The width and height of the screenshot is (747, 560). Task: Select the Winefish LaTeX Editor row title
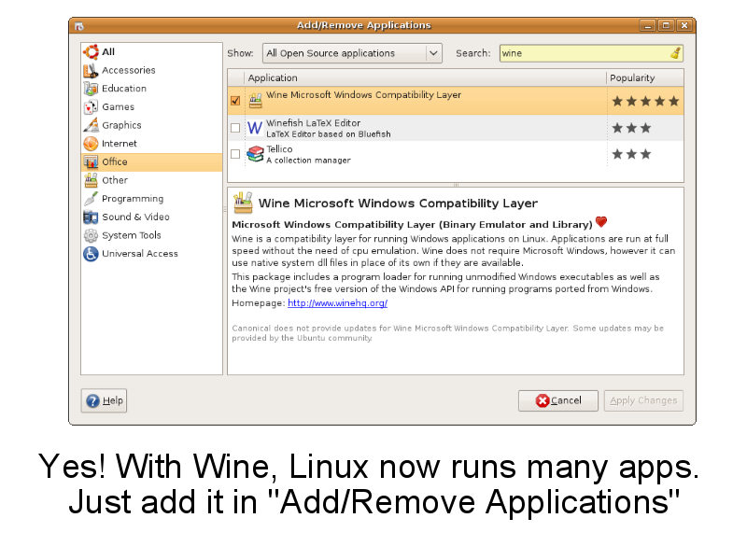(x=313, y=123)
